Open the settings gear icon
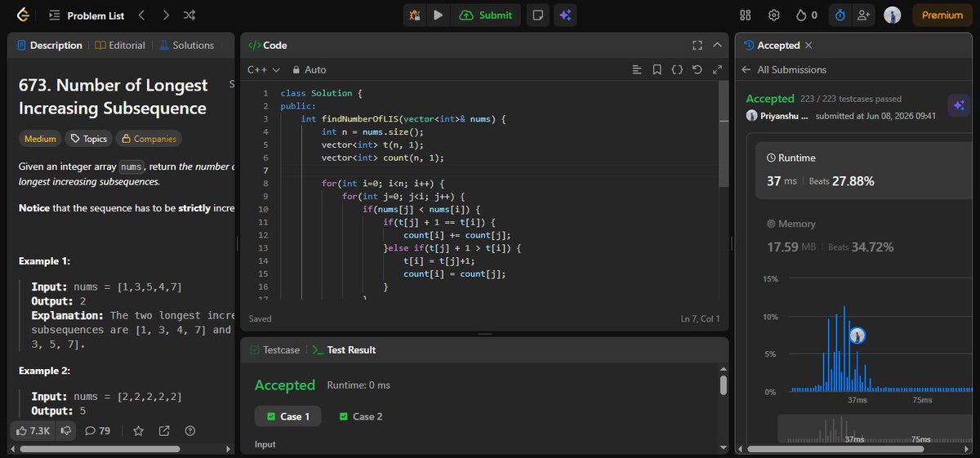980x458 pixels. pos(774,15)
